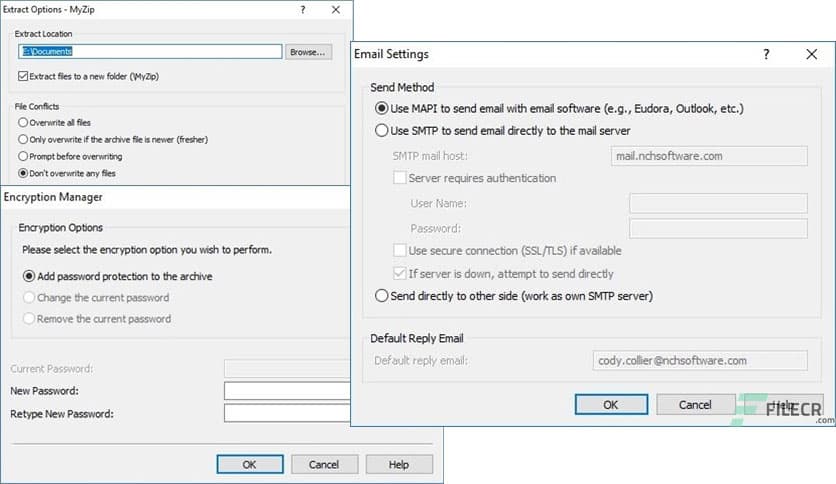Click Browse... in Extract Options
This screenshot has height=484, width=836.
point(308,52)
